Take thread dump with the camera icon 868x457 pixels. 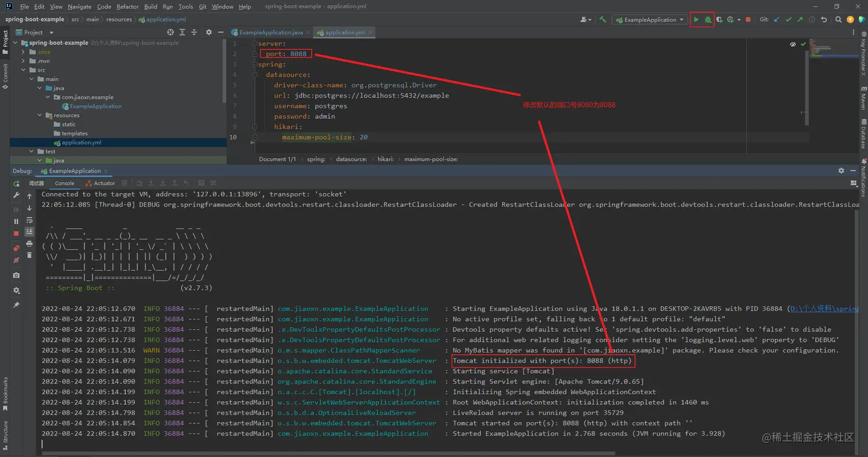tap(16, 276)
